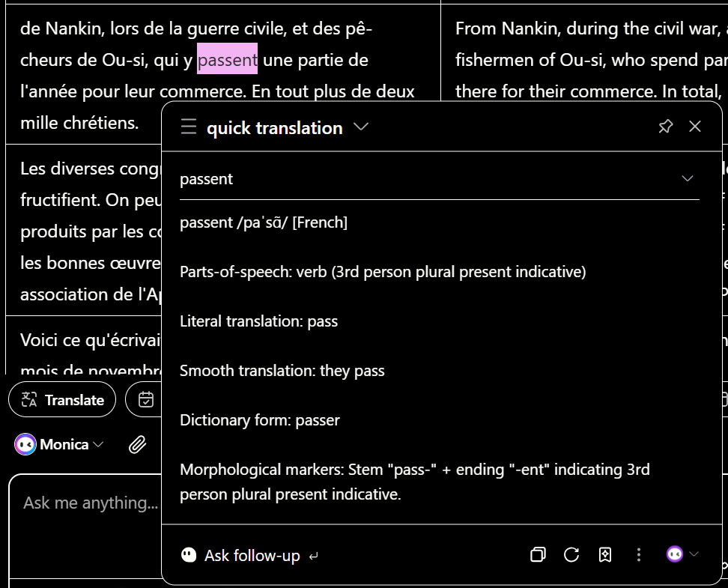Click the Monica face icon beside Ask follow-up
The width and height of the screenshot is (728, 588).
click(189, 555)
